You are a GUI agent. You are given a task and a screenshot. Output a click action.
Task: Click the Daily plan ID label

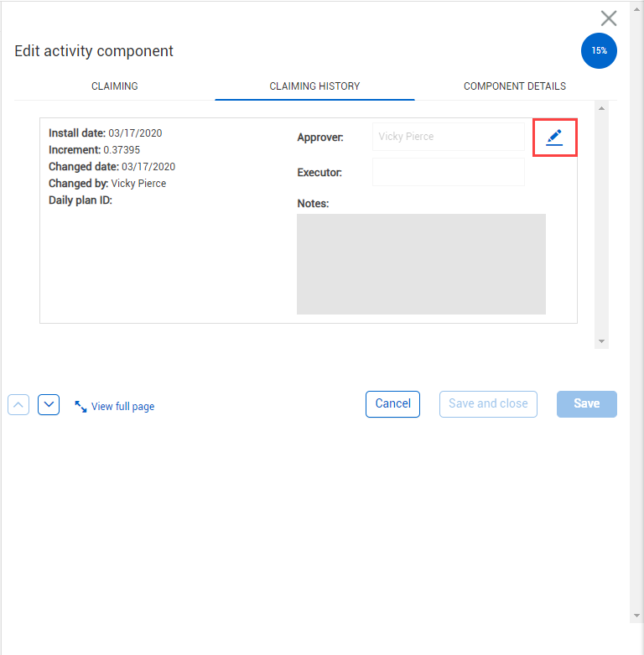tap(80, 200)
